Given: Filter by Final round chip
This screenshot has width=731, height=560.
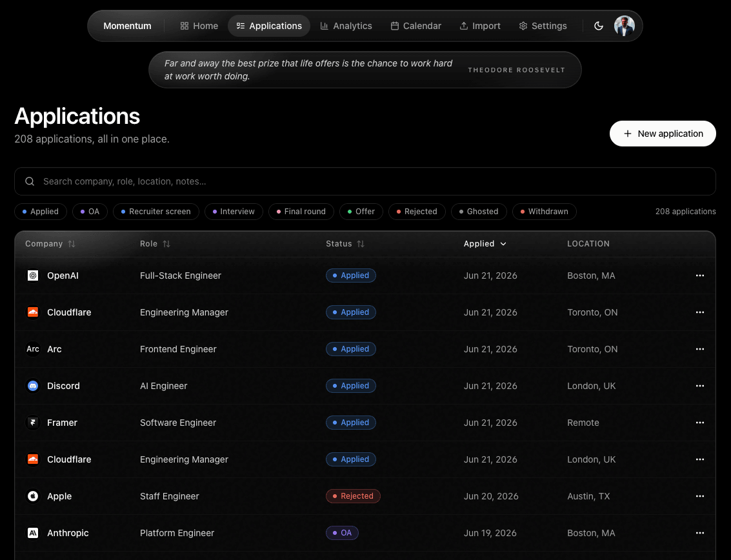Looking at the screenshot, I should (301, 212).
